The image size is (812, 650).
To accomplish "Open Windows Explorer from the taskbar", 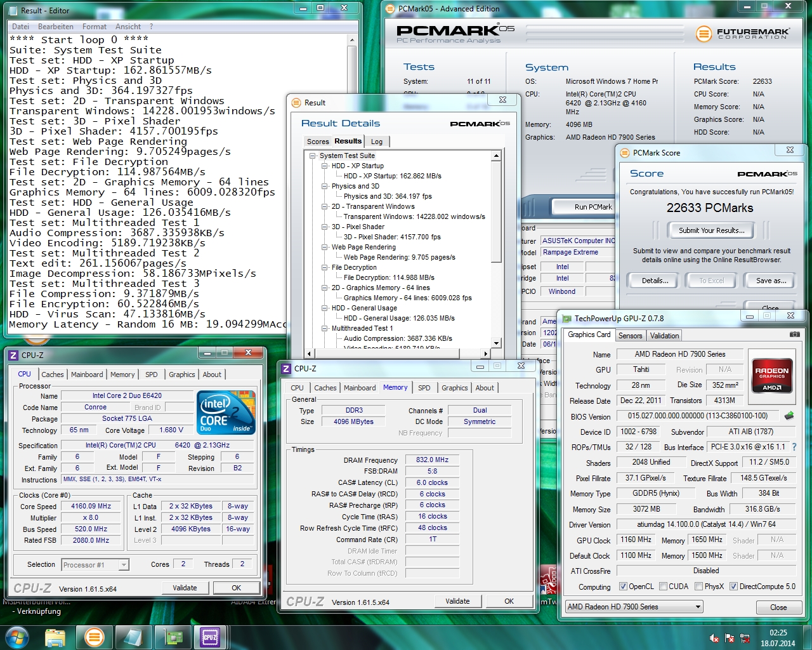I will pyautogui.click(x=56, y=637).
